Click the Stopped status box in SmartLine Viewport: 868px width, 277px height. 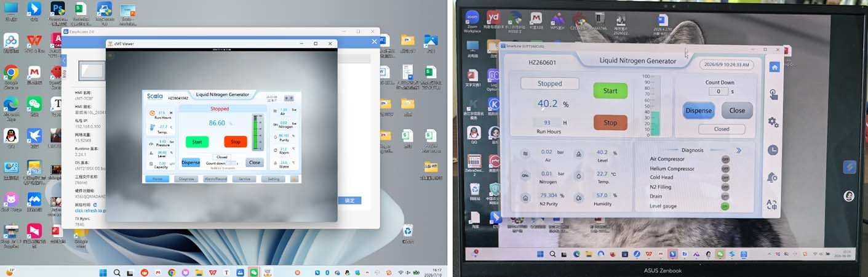[549, 83]
